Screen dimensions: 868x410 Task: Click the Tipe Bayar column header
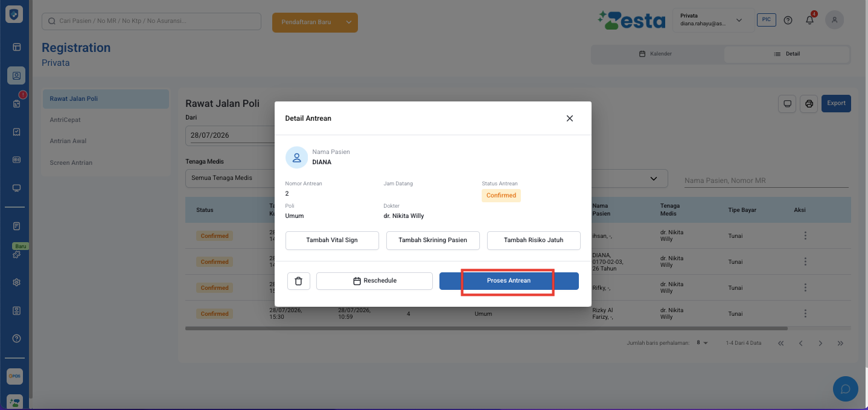[742, 210]
